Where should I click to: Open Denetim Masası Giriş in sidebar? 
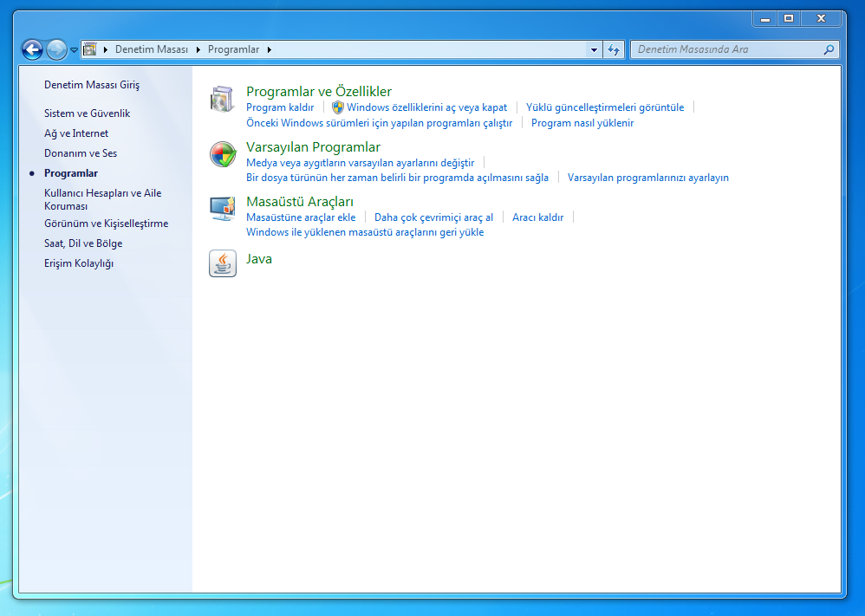tap(92, 85)
